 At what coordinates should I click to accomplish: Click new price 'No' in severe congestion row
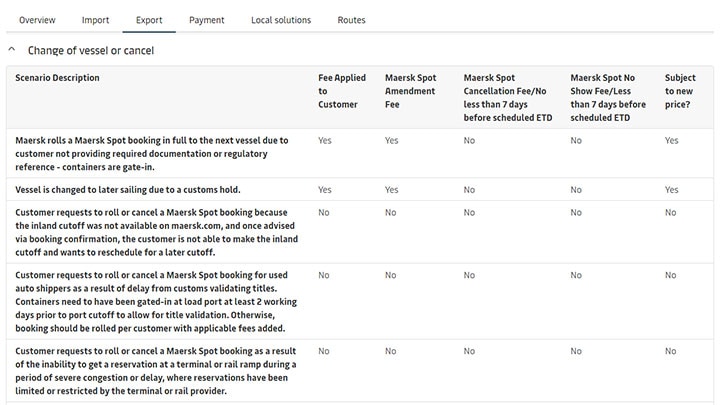[x=670, y=351]
